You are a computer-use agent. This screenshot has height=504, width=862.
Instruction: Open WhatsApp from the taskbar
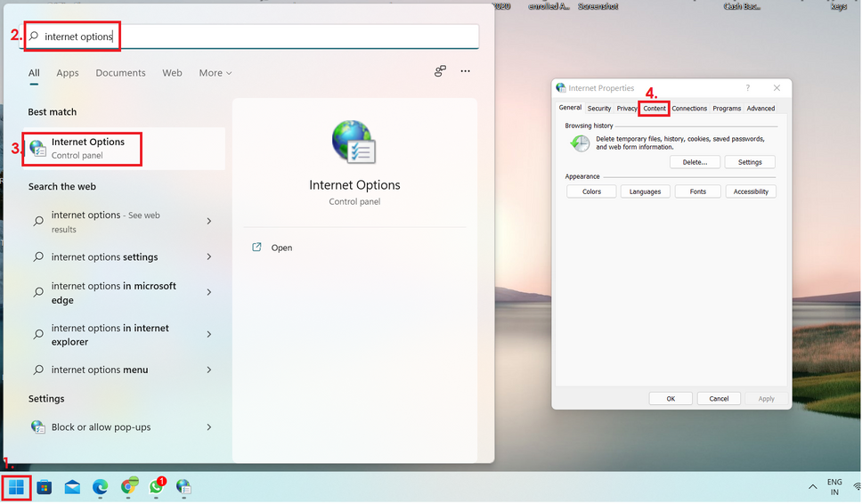pos(157,487)
